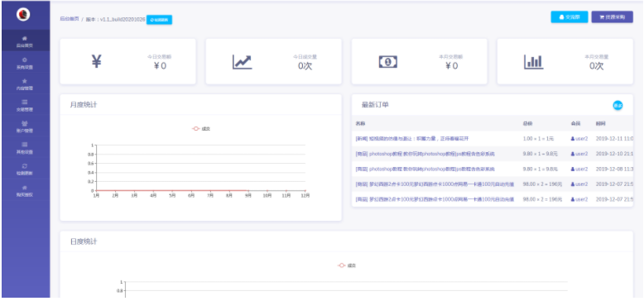Select 检测更新 refresh item in sidebar
This screenshot has width=644, height=301.
pos(25,169)
